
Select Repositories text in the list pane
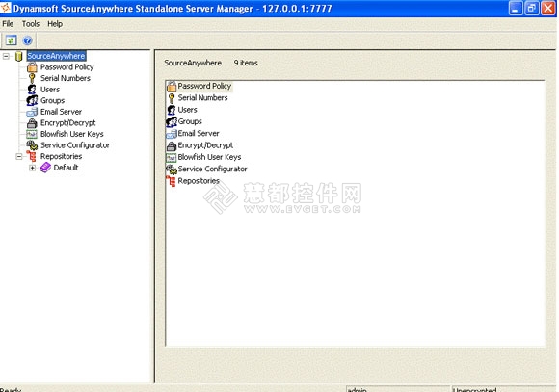pos(199,181)
